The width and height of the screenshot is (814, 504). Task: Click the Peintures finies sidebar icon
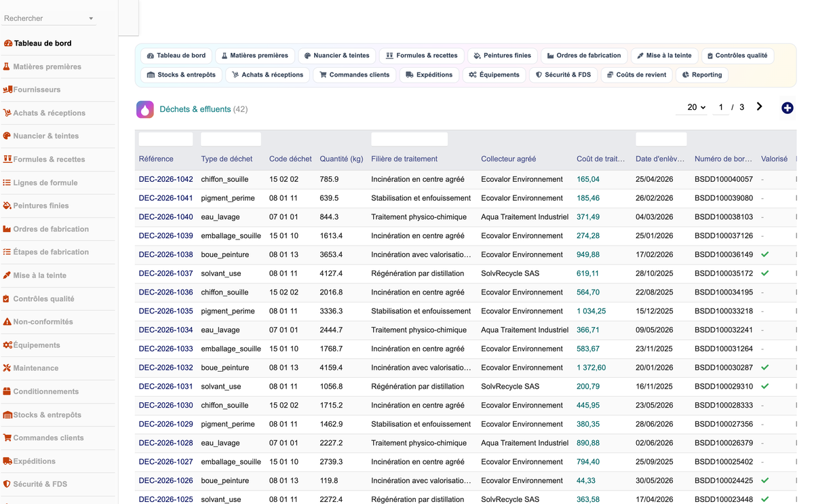coord(7,206)
